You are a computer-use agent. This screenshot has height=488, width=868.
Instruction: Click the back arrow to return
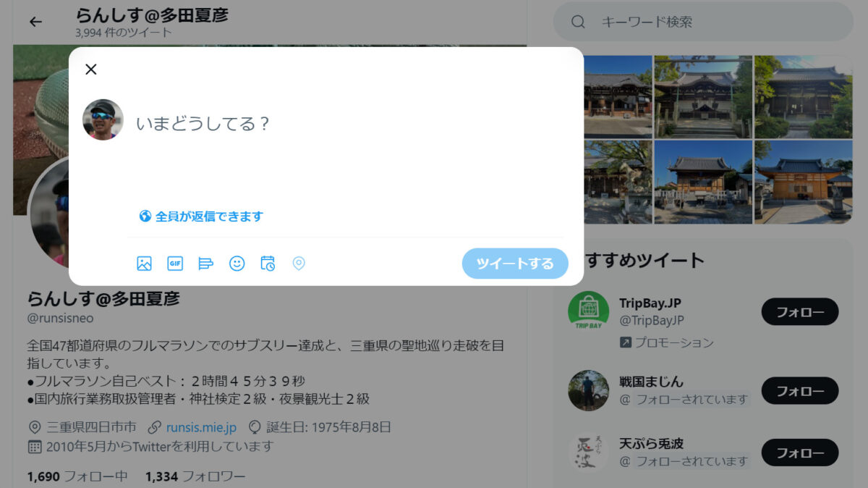[35, 22]
